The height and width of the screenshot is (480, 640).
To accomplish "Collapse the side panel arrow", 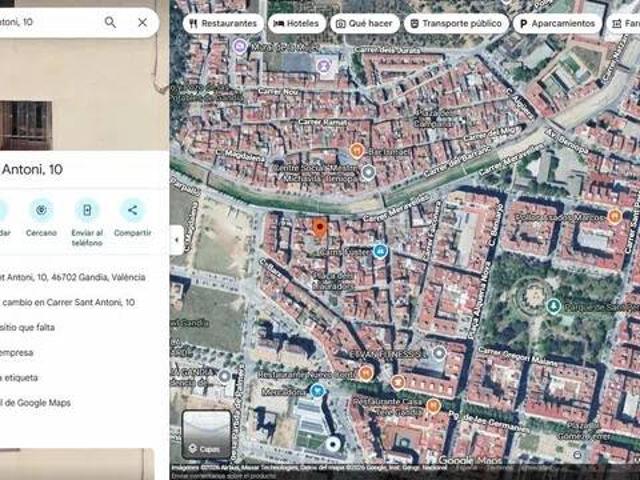I will point(176,240).
